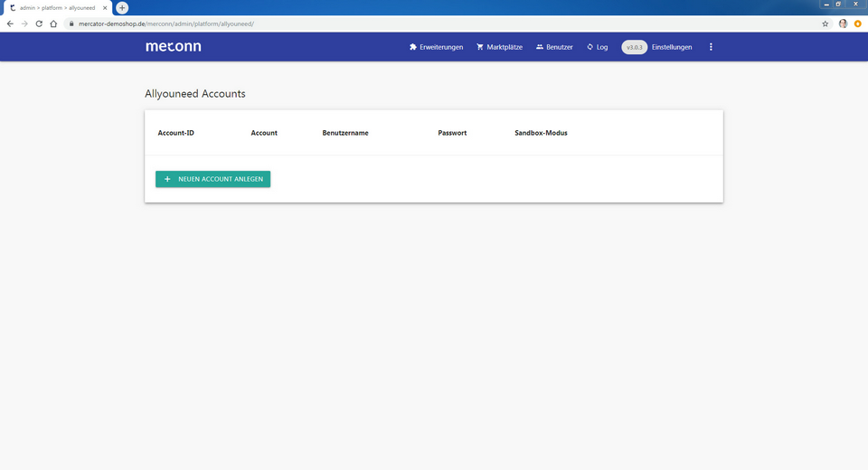The width and height of the screenshot is (868, 470).
Task: Go back in browser history
Action: click(10, 23)
